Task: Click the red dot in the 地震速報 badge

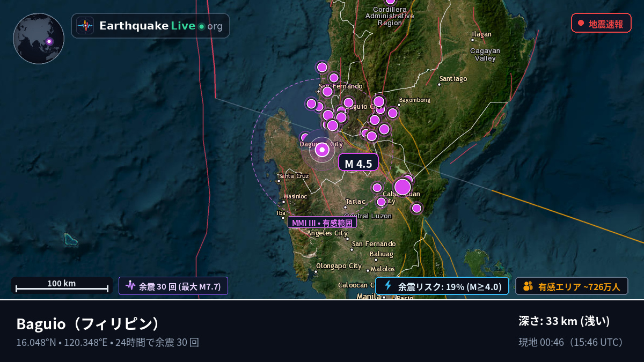Action: [581, 23]
